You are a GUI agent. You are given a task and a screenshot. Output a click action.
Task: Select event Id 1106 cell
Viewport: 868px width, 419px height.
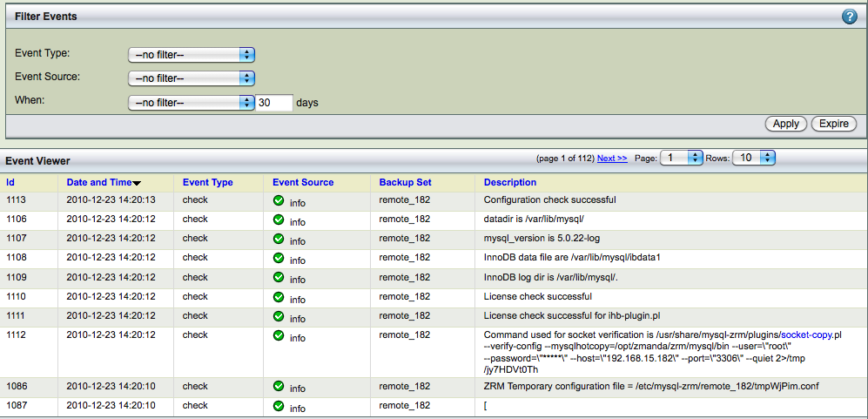point(16,219)
